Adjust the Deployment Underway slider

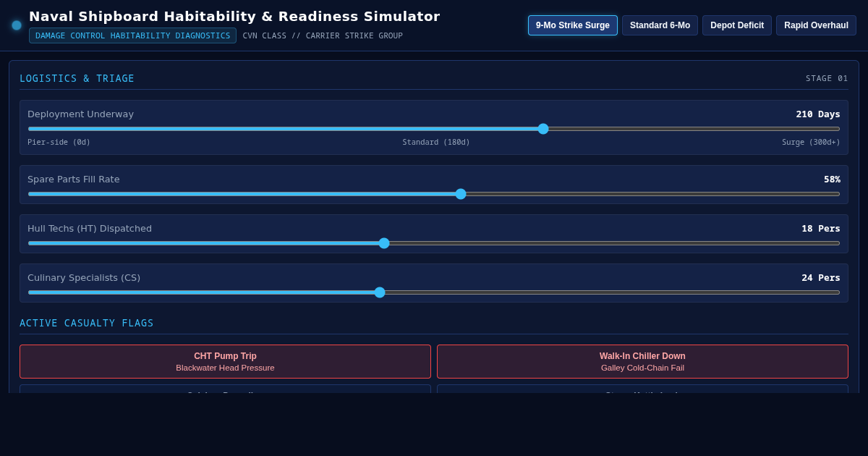click(x=434, y=129)
